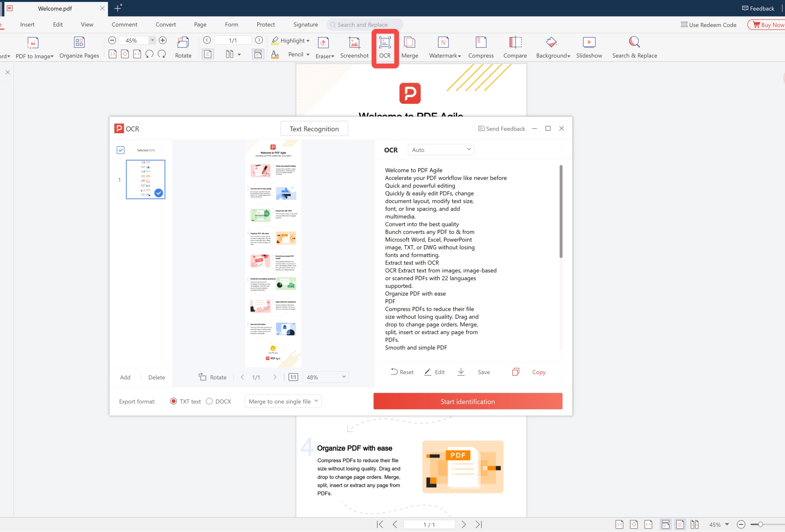Viewport: 785px width, 532px height.
Task: Close the left side panel
Action: click(x=8, y=72)
